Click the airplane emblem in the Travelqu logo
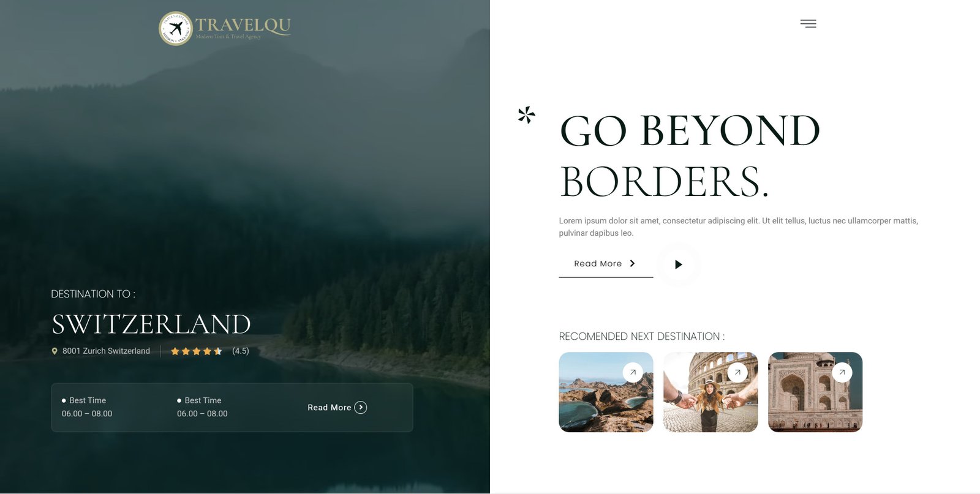The width and height of the screenshot is (980, 494). coord(176,28)
